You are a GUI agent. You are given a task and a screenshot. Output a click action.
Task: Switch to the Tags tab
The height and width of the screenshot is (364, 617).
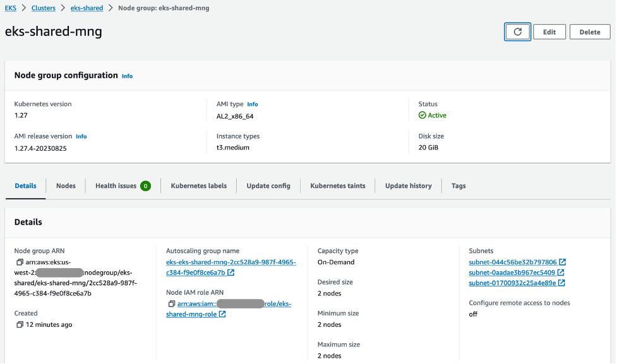point(458,185)
